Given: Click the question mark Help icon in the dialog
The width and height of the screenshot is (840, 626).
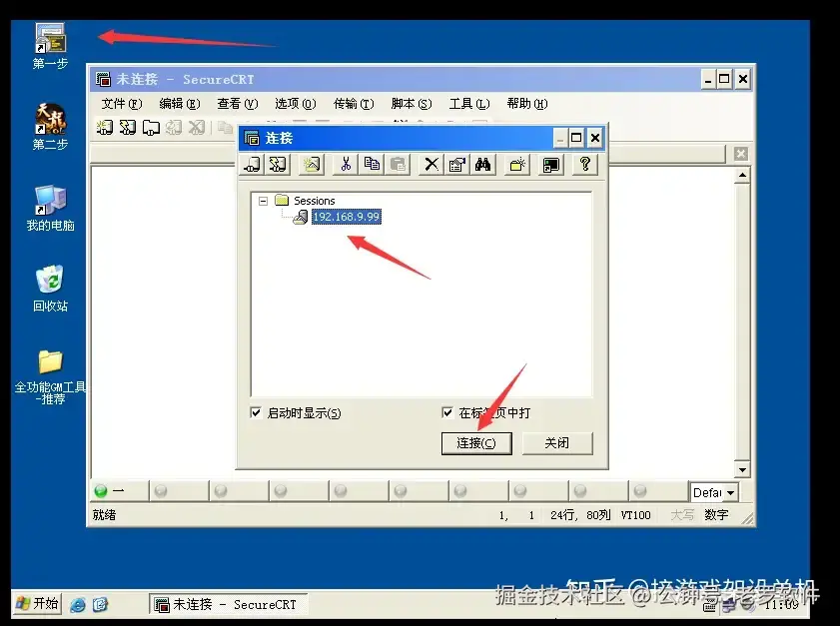Looking at the screenshot, I should [585, 164].
